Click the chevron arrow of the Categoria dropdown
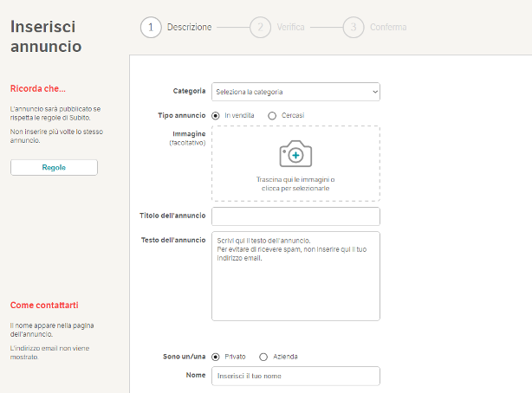The image size is (532, 393). click(374, 91)
